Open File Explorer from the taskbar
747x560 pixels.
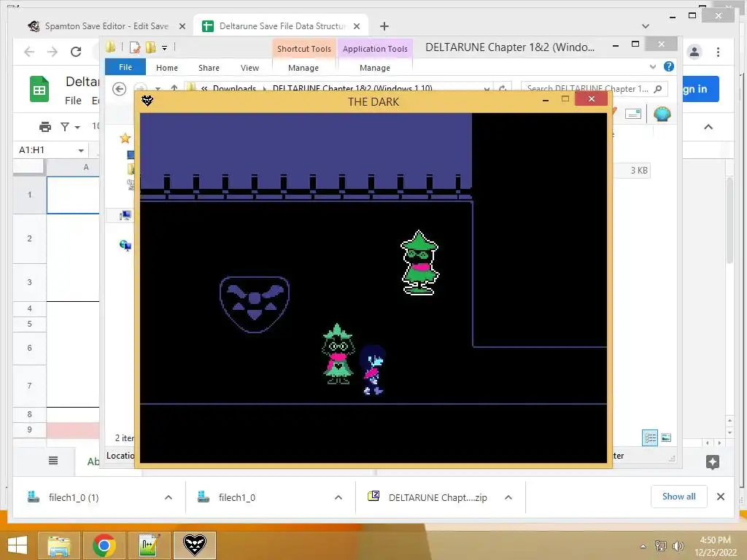(59, 545)
